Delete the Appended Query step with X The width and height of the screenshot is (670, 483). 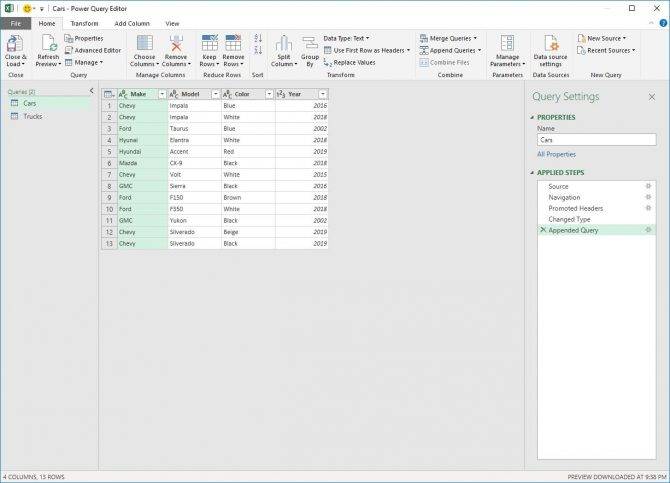pyautogui.click(x=543, y=230)
